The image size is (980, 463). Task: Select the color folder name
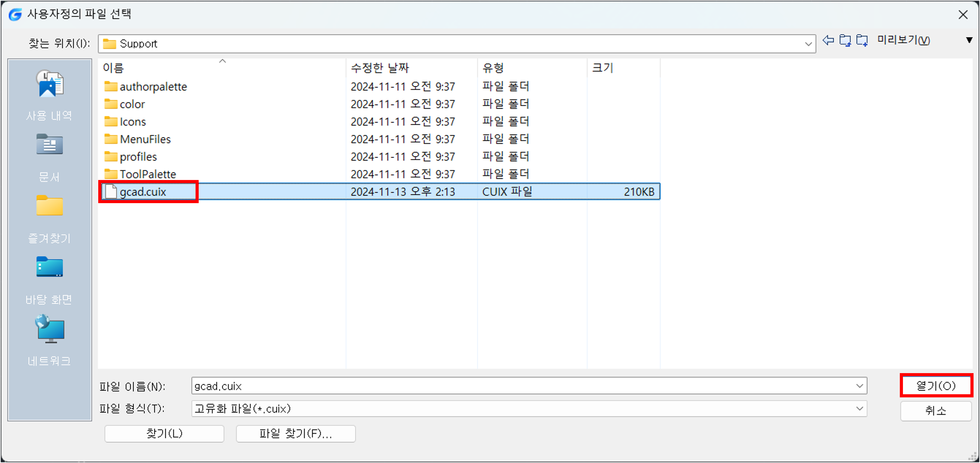point(132,104)
